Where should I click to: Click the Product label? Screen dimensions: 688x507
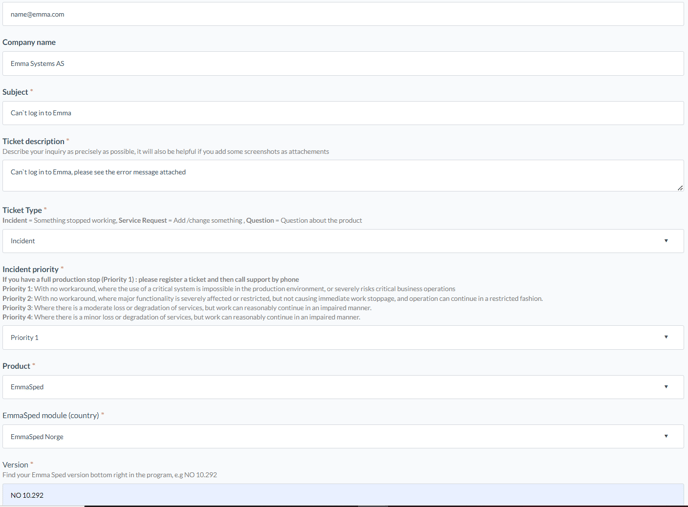click(16, 366)
